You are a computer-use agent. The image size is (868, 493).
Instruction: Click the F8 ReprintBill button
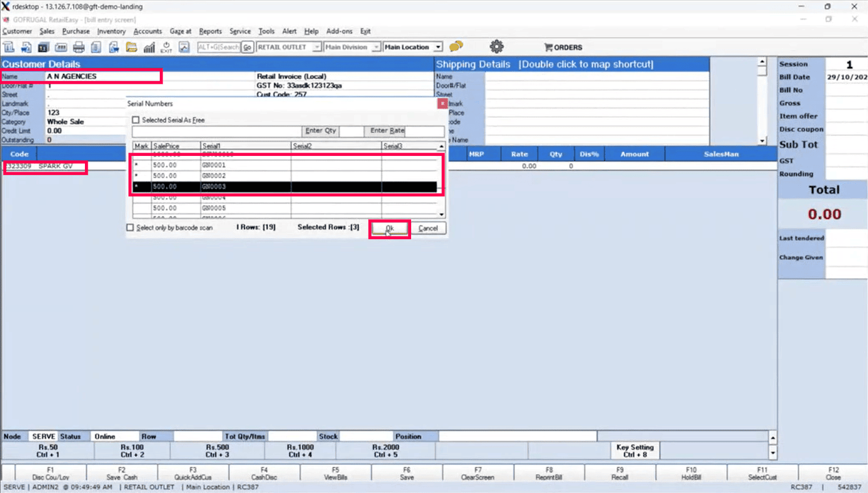pos(549,473)
